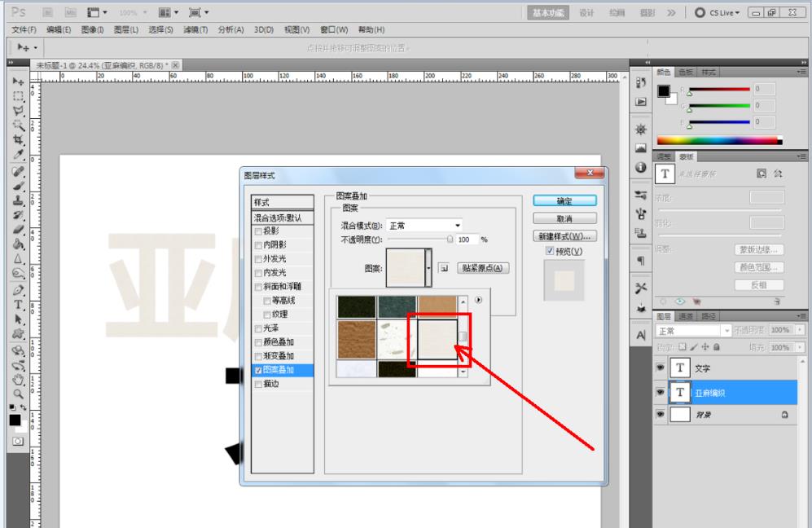This screenshot has width=812, height=528.
Task: Pick the Eyedropper tool
Action: tap(16, 155)
